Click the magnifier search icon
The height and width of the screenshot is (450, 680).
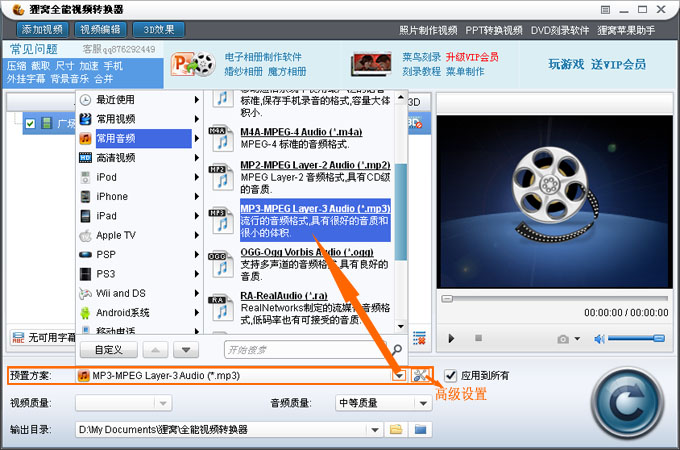click(397, 349)
